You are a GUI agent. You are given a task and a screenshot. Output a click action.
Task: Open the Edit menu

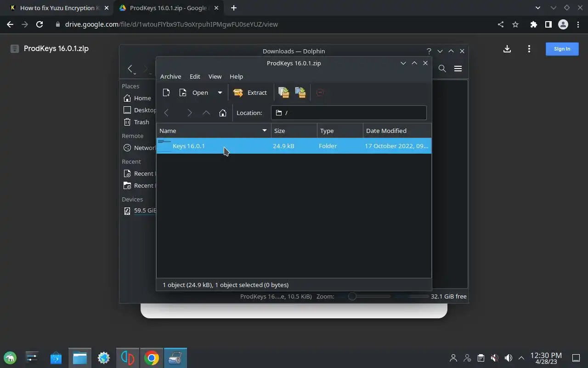195,76
